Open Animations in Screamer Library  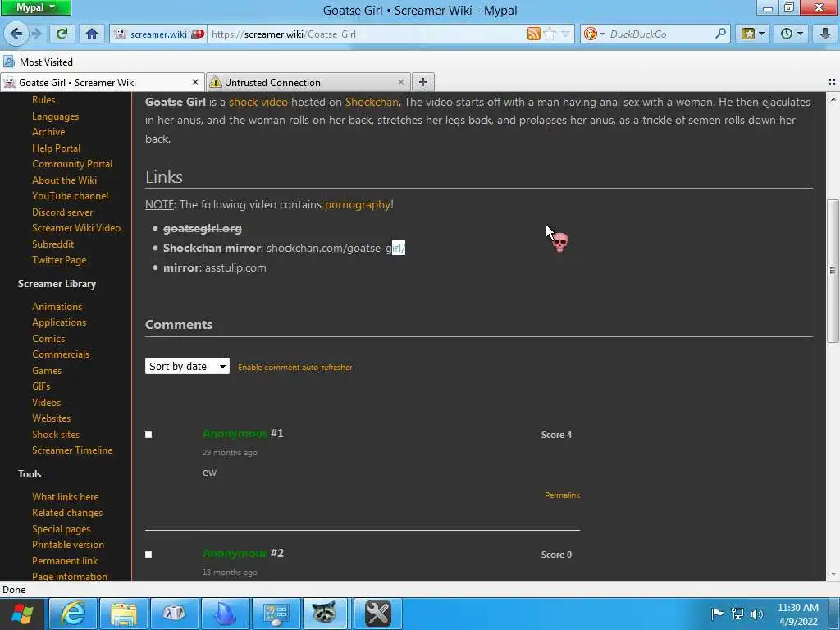(57, 307)
